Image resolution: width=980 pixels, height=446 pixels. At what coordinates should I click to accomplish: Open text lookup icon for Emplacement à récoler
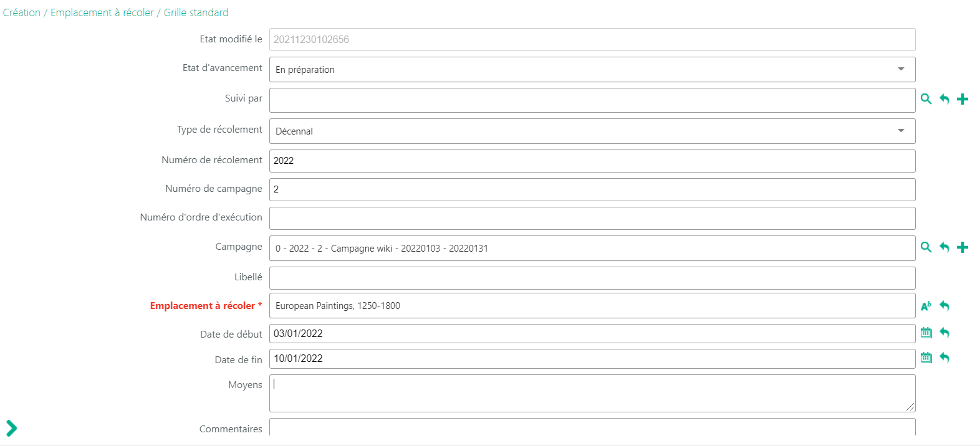coord(926,306)
